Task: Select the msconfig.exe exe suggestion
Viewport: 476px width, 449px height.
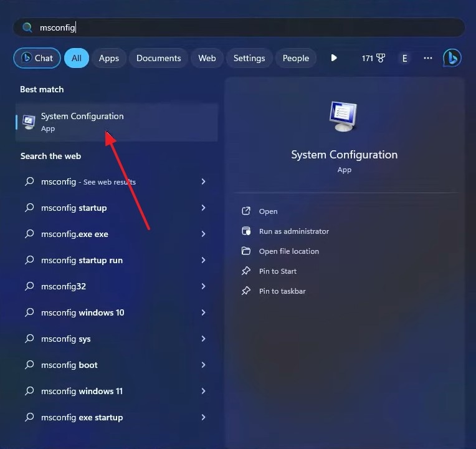Action: 117,234
